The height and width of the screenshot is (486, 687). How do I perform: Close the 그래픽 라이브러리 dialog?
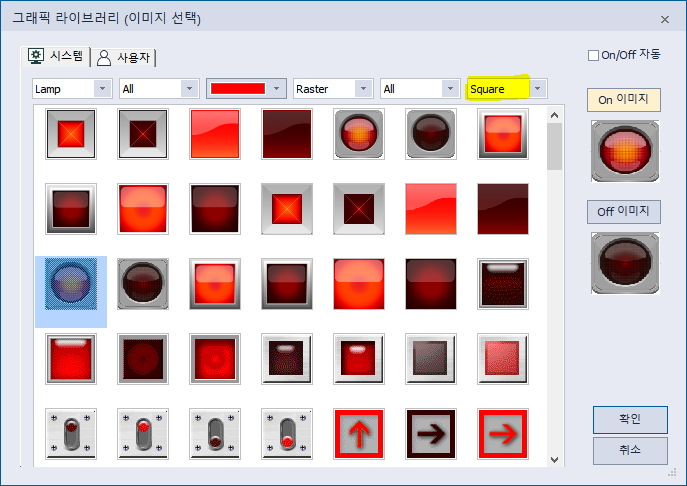[665, 19]
